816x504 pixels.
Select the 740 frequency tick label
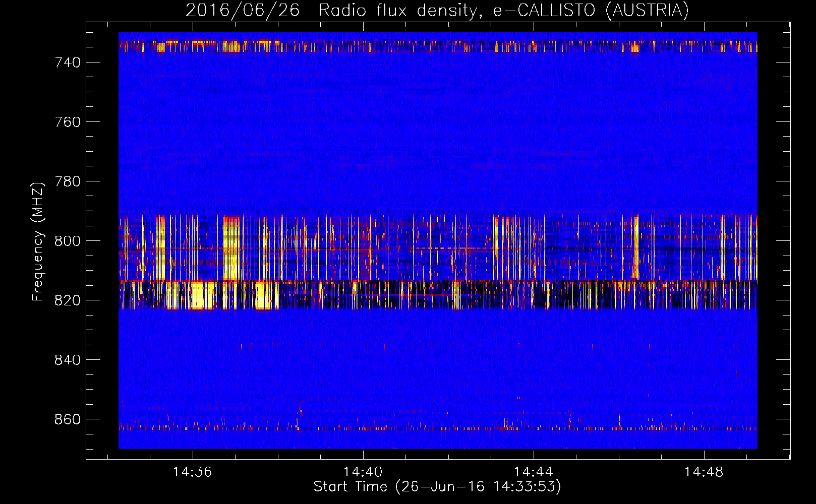[x=68, y=62]
